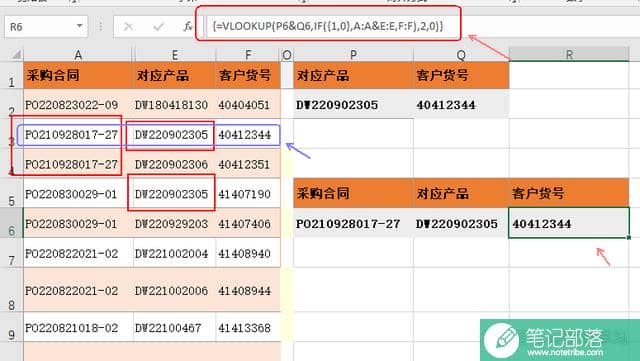Click the formula bar resize dots handle

point(100,27)
